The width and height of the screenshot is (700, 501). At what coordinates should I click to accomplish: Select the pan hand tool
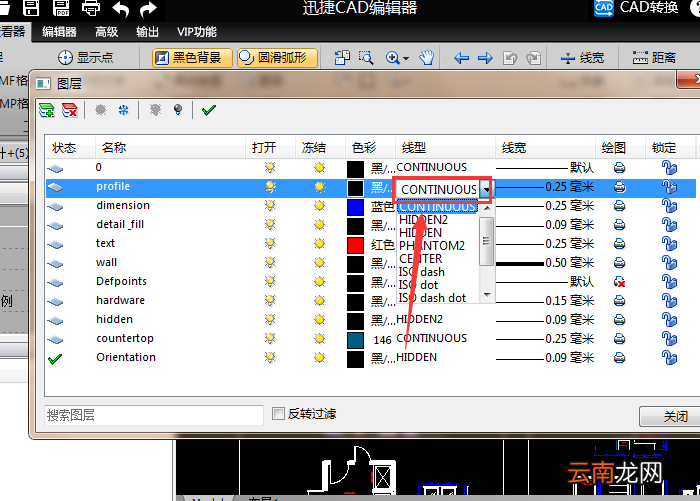[x=426, y=58]
